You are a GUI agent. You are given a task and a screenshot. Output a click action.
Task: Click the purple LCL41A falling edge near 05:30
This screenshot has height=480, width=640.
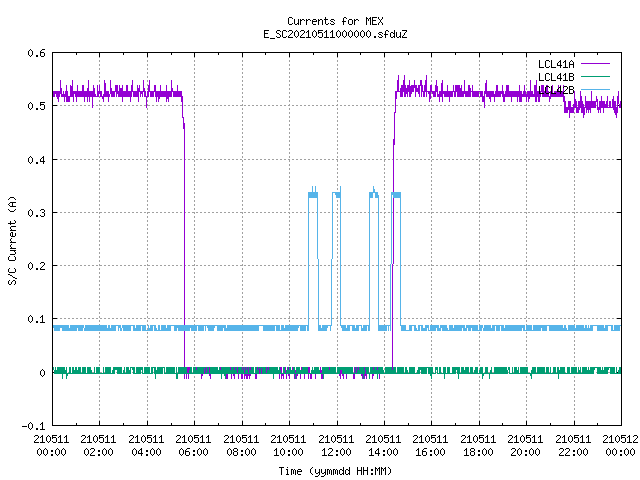[x=184, y=231]
